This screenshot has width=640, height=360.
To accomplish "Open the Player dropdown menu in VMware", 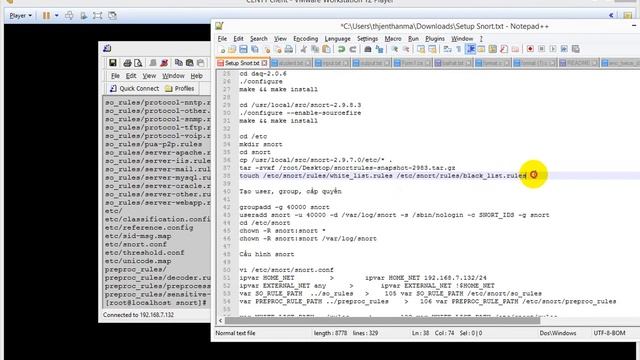I will (x=20, y=16).
